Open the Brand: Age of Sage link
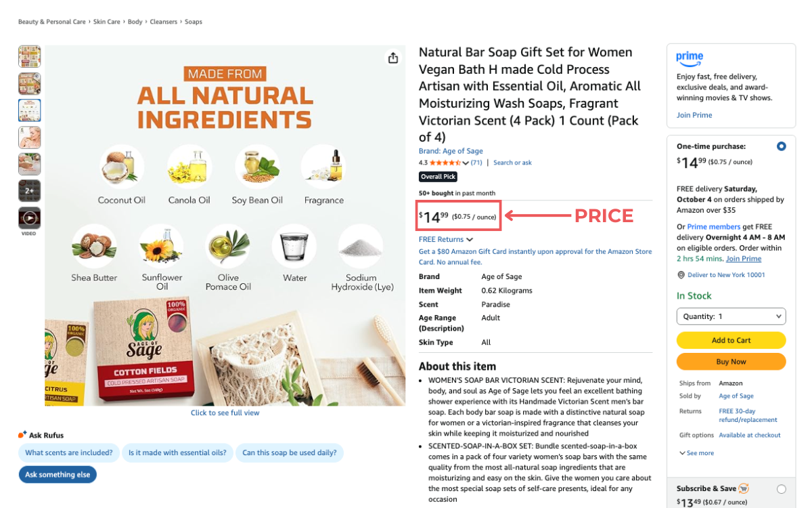Viewport: 812px width, 508px height. [451, 151]
